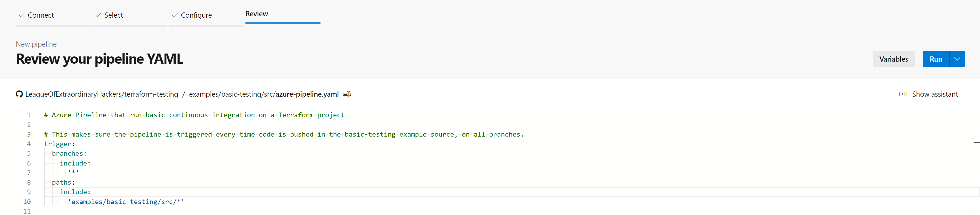Image resolution: width=980 pixels, height=215 pixels.
Task: Click the checkmark icon beside Connect
Action: (x=22, y=15)
